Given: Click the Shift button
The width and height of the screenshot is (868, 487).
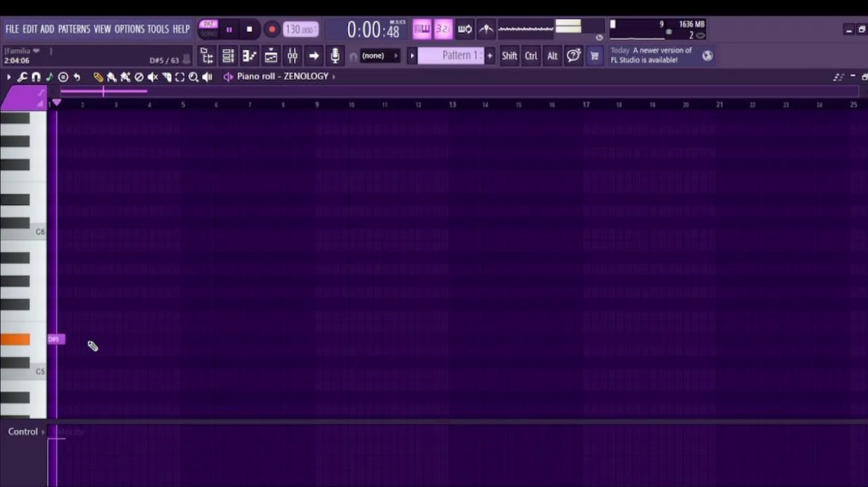Looking at the screenshot, I should (x=510, y=56).
